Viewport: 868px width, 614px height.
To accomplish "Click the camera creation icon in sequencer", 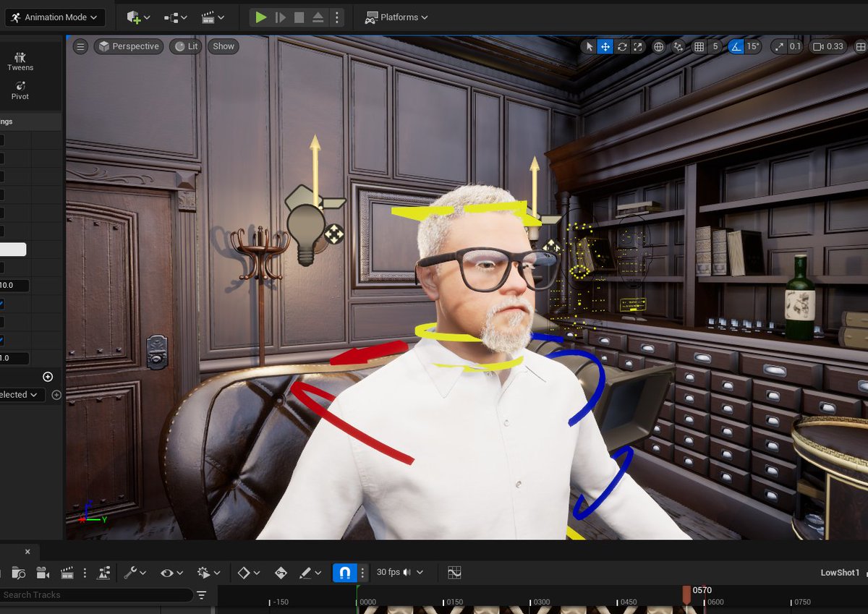I will pos(43,572).
